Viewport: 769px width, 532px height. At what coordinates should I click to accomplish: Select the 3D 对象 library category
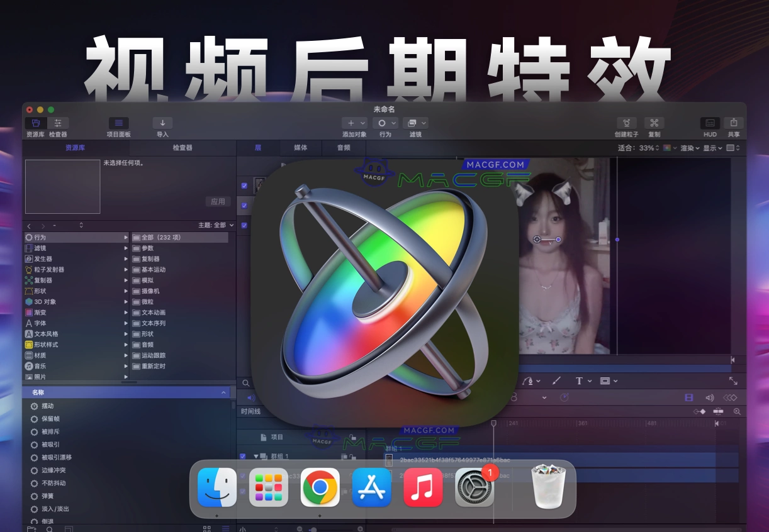[x=76, y=302]
